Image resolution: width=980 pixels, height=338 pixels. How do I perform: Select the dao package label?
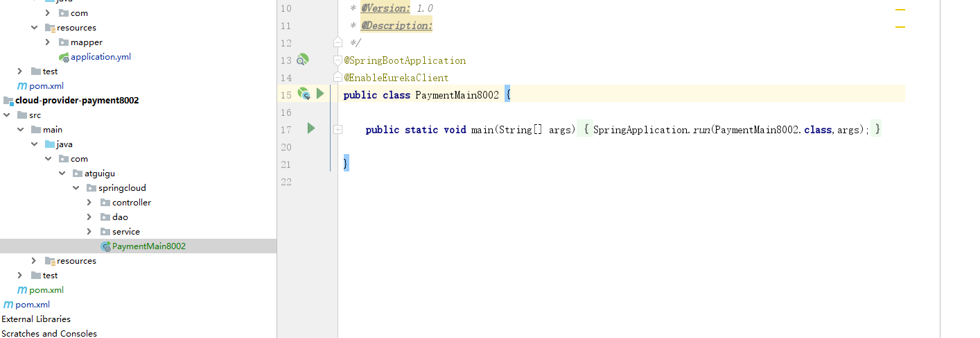point(120,217)
